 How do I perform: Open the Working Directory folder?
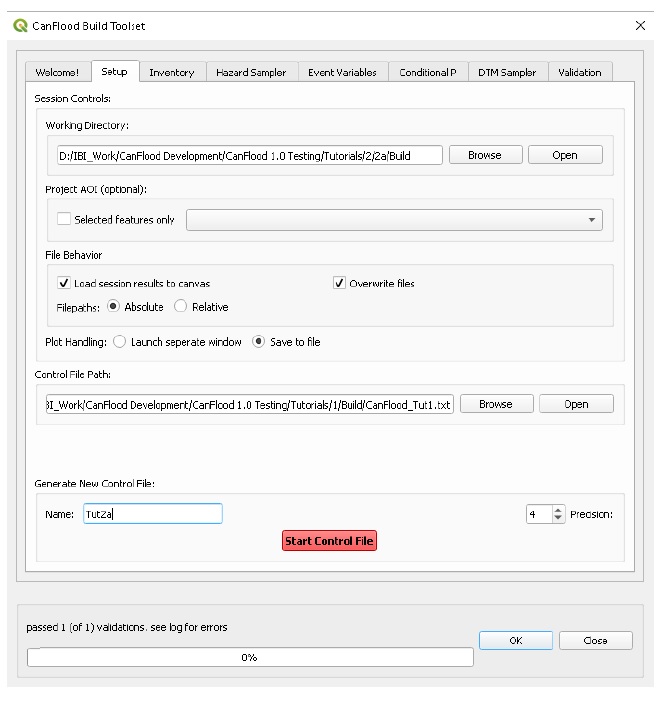(x=565, y=155)
